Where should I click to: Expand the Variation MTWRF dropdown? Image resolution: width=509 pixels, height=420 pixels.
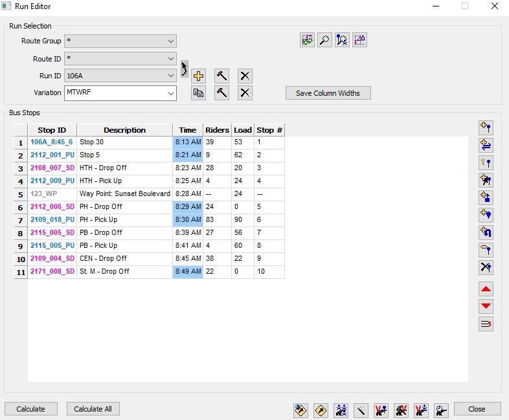tap(120, 93)
